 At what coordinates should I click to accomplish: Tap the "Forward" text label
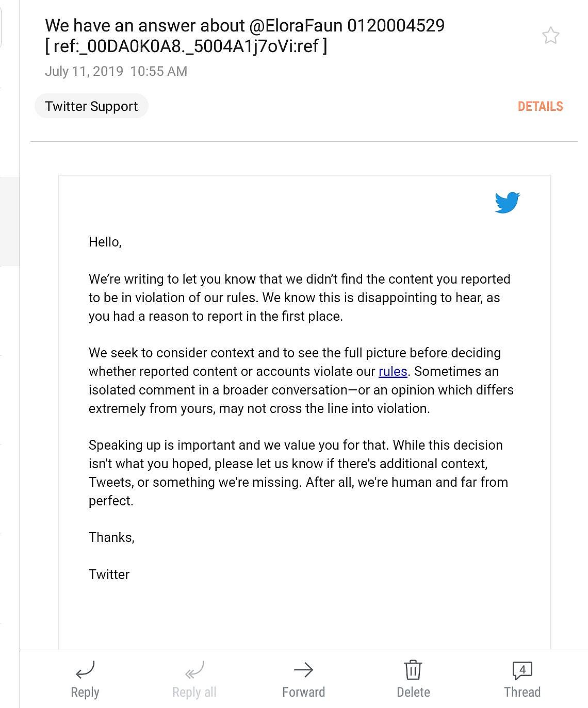[303, 692]
